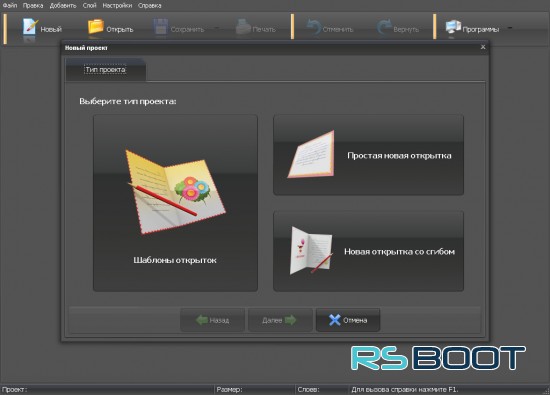
Task: Open the Файл menu
Action: [9, 5]
